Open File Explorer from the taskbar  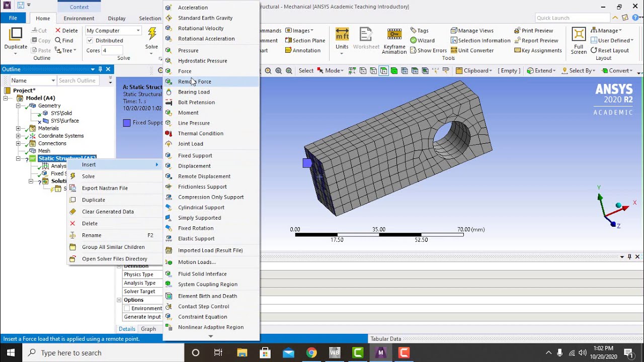pyautogui.click(x=242, y=352)
